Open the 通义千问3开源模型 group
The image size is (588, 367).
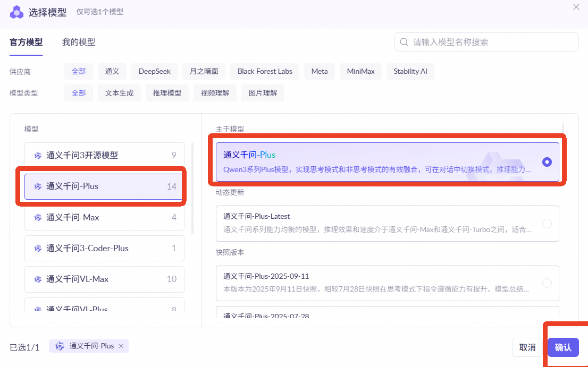click(104, 156)
